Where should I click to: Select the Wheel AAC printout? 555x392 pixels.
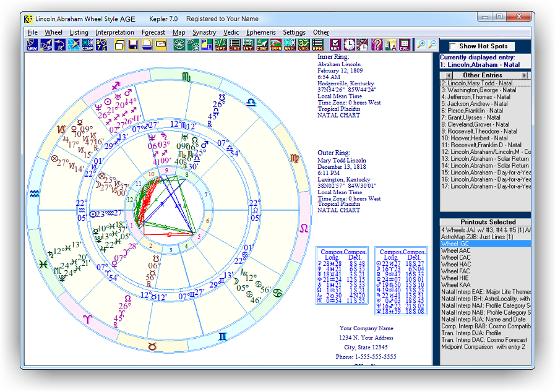[x=485, y=250]
